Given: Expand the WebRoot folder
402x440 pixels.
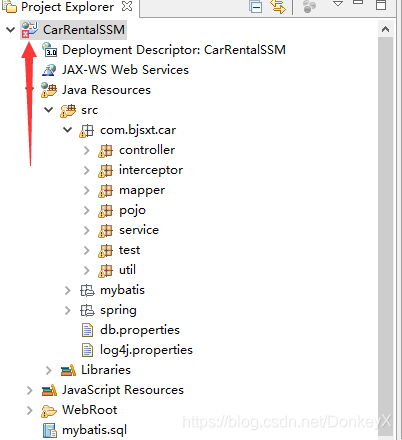Looking at the screenshot, I should pos(30,410).
